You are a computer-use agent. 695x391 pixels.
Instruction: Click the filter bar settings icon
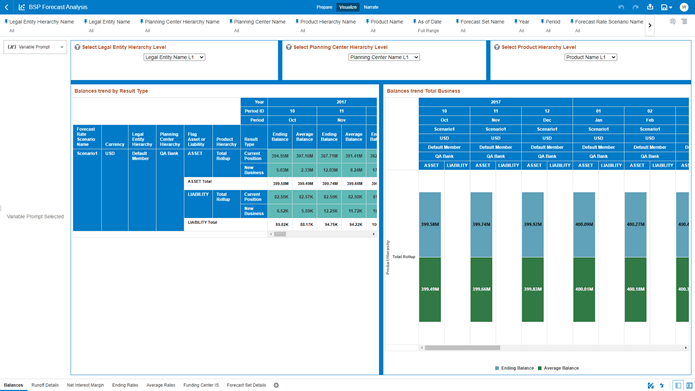pos(672,21)
